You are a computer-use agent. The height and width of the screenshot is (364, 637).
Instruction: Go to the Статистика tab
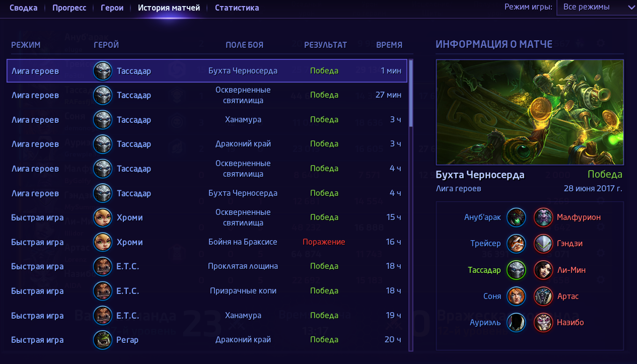237,8
